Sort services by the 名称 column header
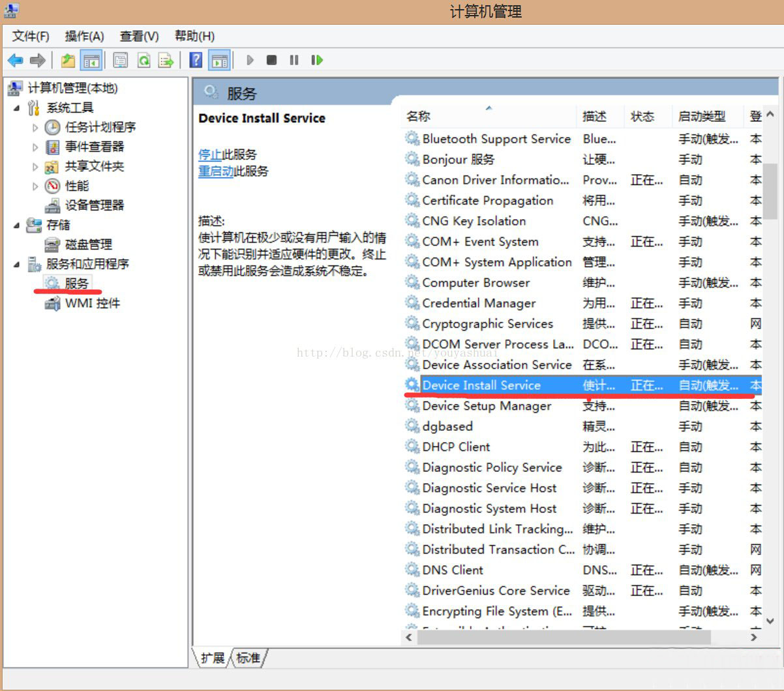The image size is (784, 691). click(418, 116)
